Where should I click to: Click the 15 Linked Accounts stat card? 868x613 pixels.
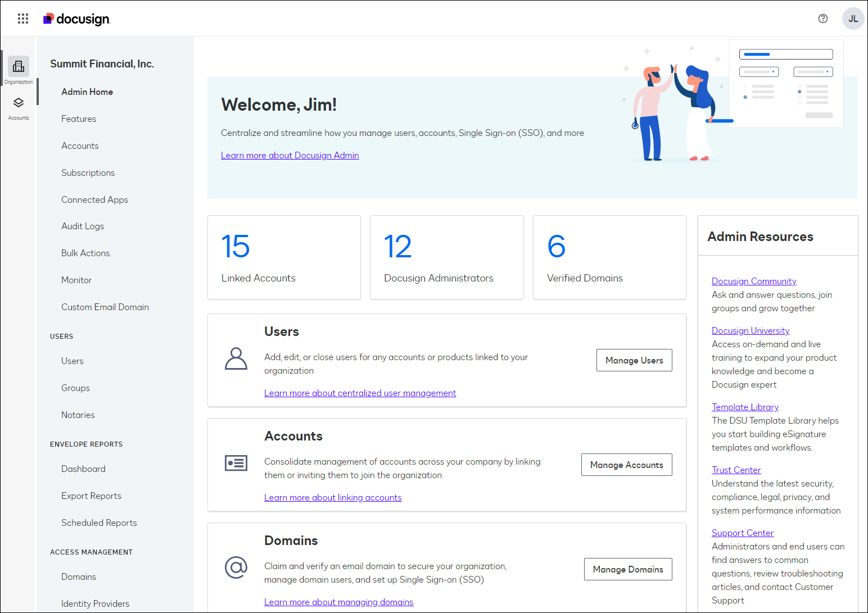tap(284, 257)
